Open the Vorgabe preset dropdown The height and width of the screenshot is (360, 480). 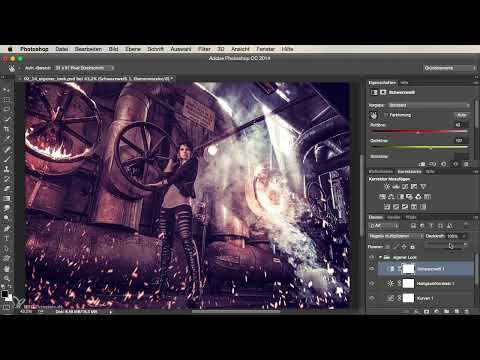point(429,105)
